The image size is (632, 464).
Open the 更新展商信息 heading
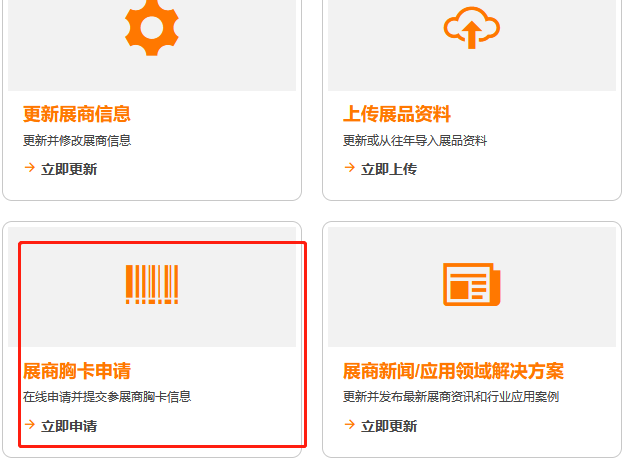pyautogui.click(x=77, y=114)
